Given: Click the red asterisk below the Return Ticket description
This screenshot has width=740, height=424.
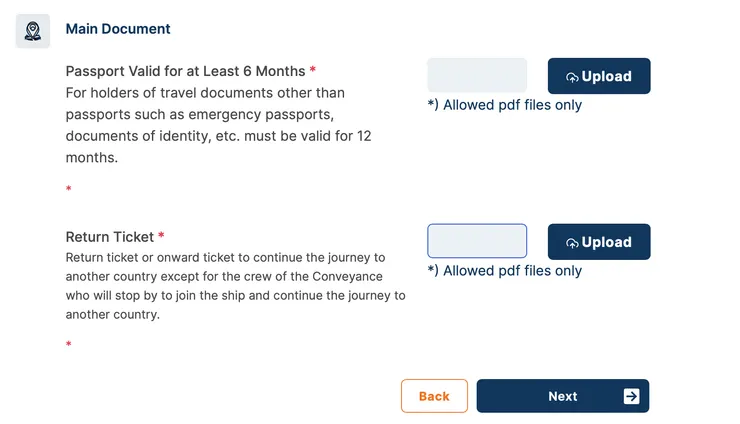Looking at the screenshot, I should (69, 345).
